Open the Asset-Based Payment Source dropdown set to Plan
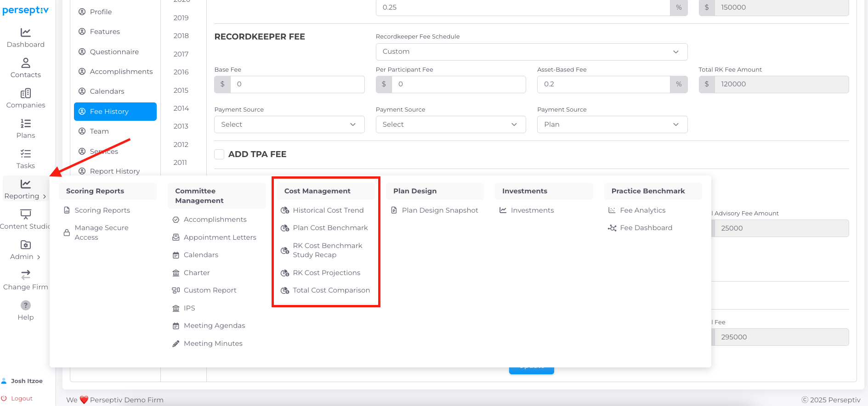868x406 pixels. 613,124
